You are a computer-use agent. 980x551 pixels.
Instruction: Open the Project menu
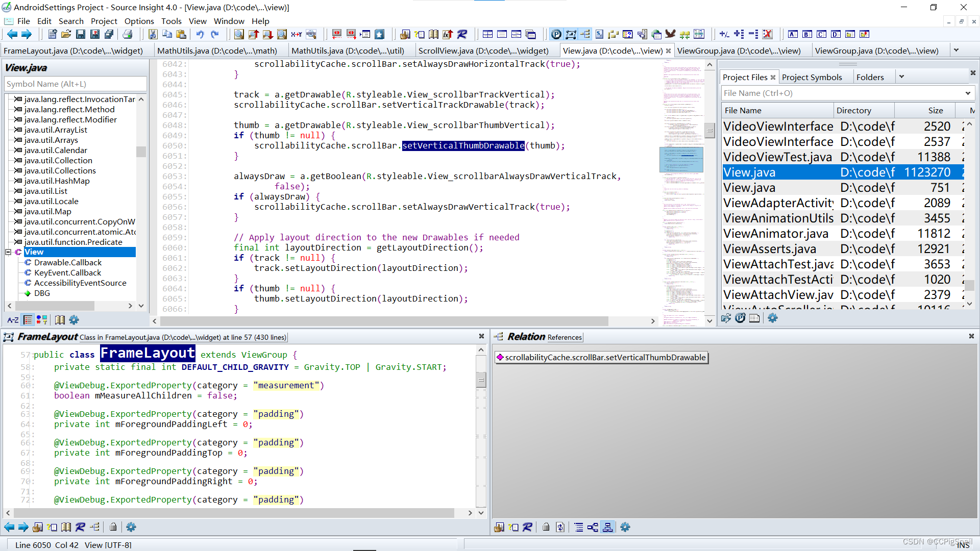pos(104,21)
